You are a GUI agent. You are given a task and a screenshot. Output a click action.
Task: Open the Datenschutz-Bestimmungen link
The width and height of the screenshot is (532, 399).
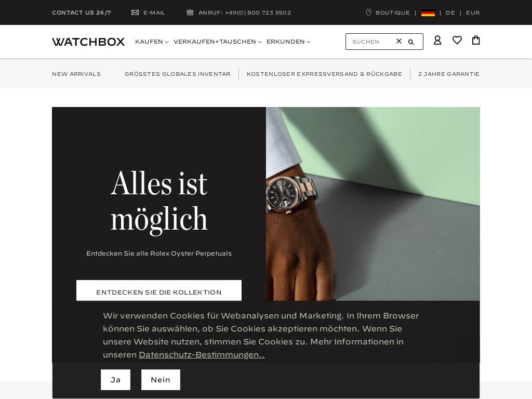coord(202,355)
